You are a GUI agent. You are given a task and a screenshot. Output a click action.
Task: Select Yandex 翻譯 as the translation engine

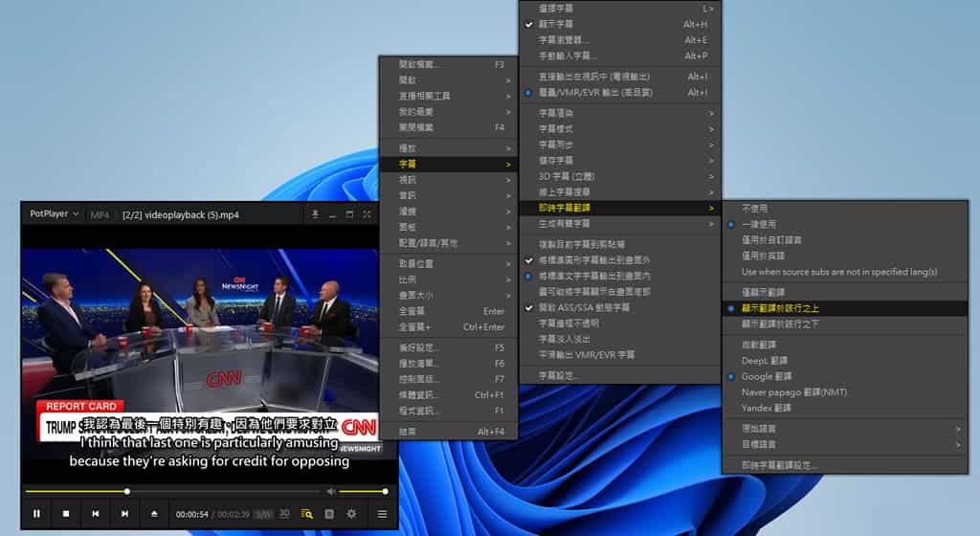[844, 408]
